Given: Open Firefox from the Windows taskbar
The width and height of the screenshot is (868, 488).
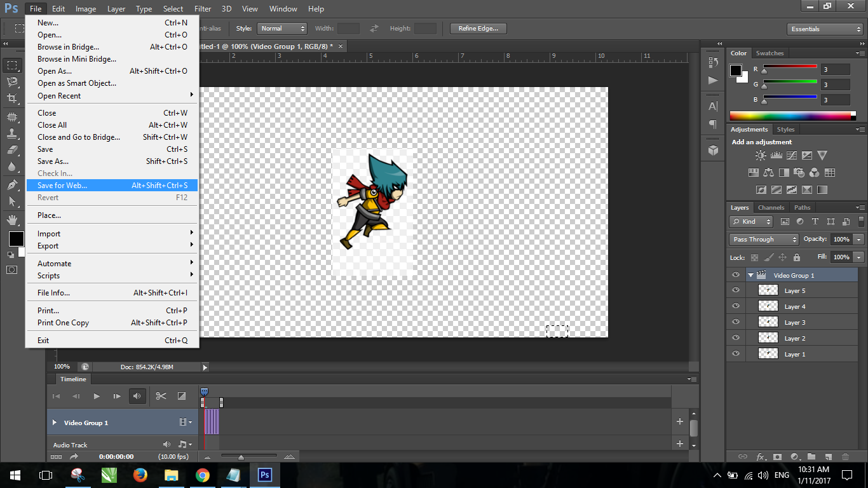Looking at the screenshot, I should coord(140,475).
